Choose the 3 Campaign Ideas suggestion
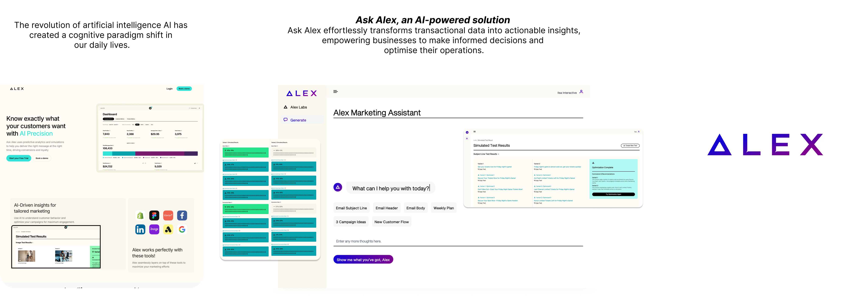Image resolution: width=868 pixels, height=297 pixels. pyautogui.click(x=351, y=222)
